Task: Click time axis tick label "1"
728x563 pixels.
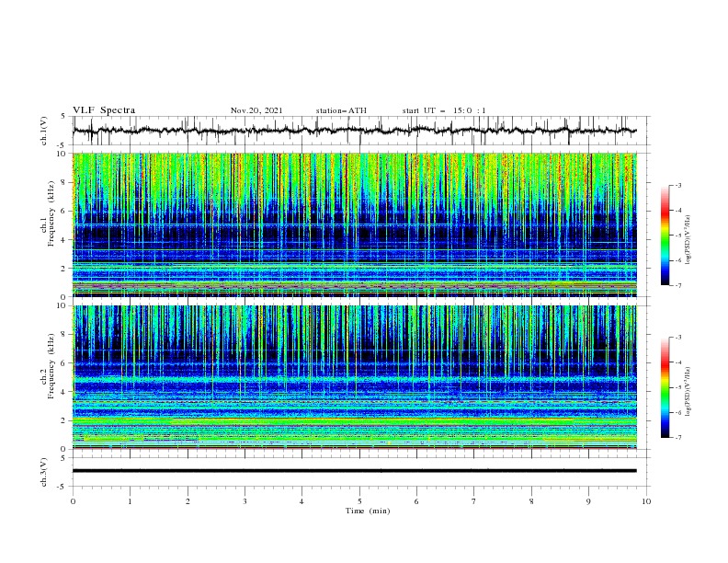Action: click(130, 501)
